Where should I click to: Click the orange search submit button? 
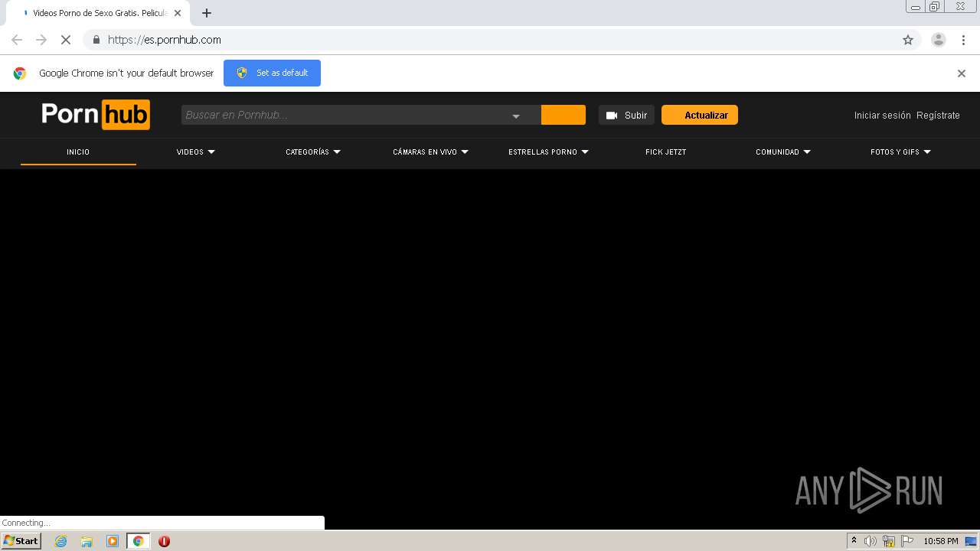pyautogui.click(x=563, y=115)
